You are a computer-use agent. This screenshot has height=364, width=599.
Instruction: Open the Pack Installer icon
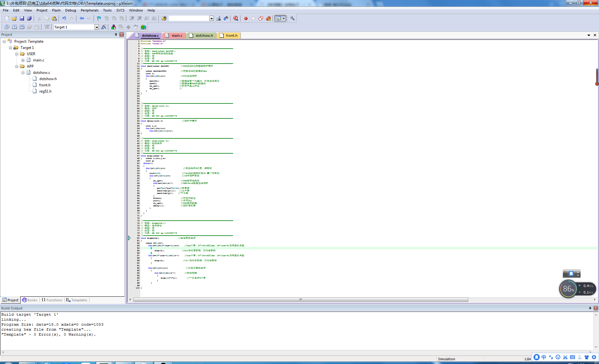coord(144,27)
